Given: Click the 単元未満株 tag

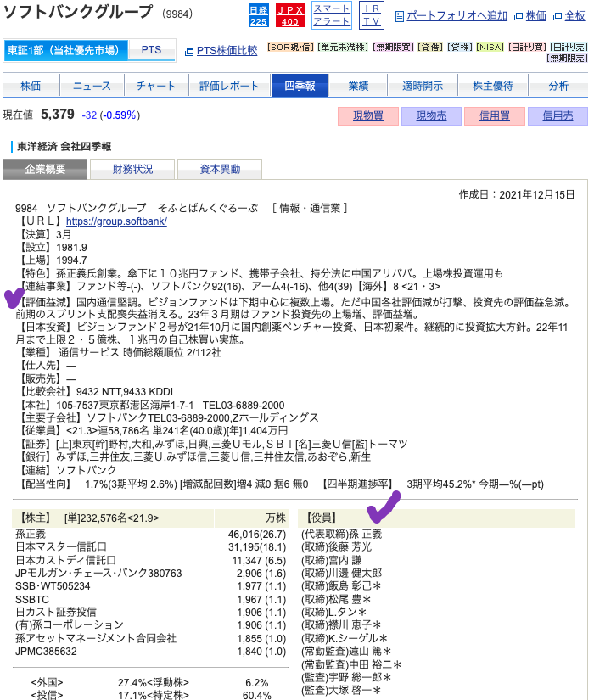Looking at the screenshot, I should click(344, 48).
